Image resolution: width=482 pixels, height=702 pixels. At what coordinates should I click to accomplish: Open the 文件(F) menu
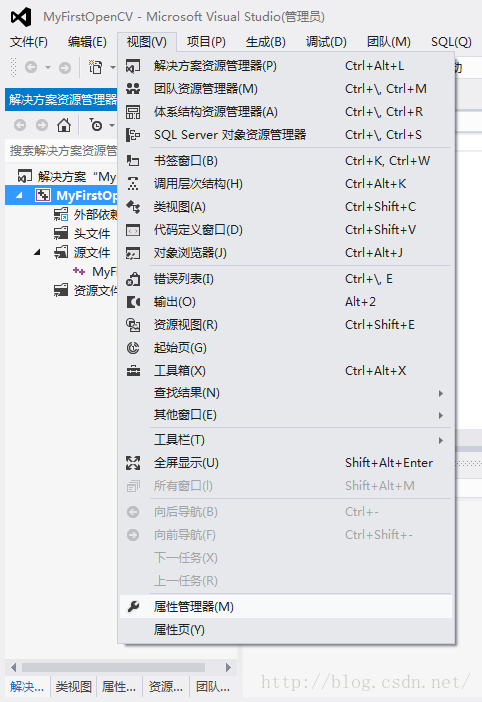coord(29,42)
